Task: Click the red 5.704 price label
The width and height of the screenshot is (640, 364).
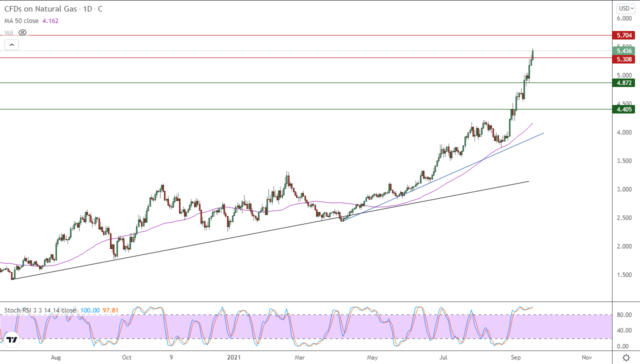Action: tap(624, 35)
